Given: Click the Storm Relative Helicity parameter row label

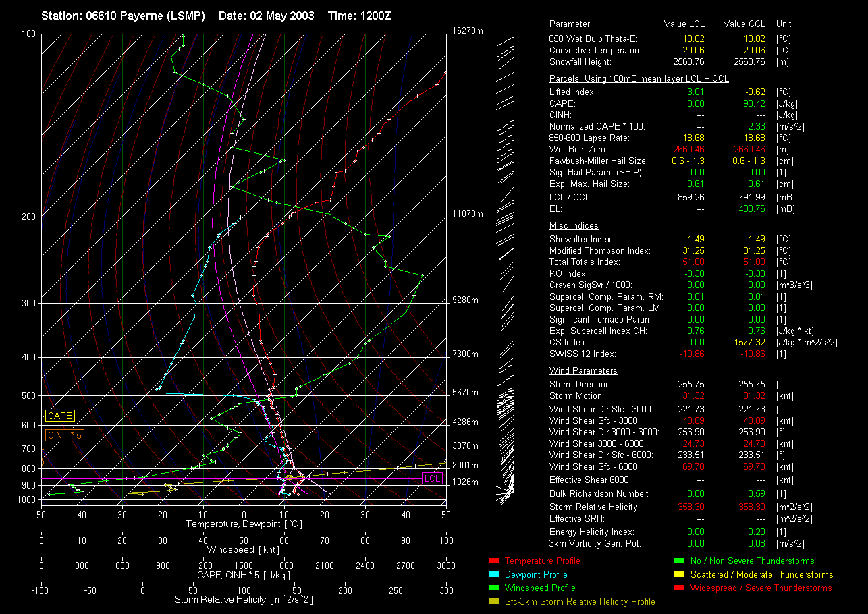Looking at the screenshot, I should tap(595, 507).
